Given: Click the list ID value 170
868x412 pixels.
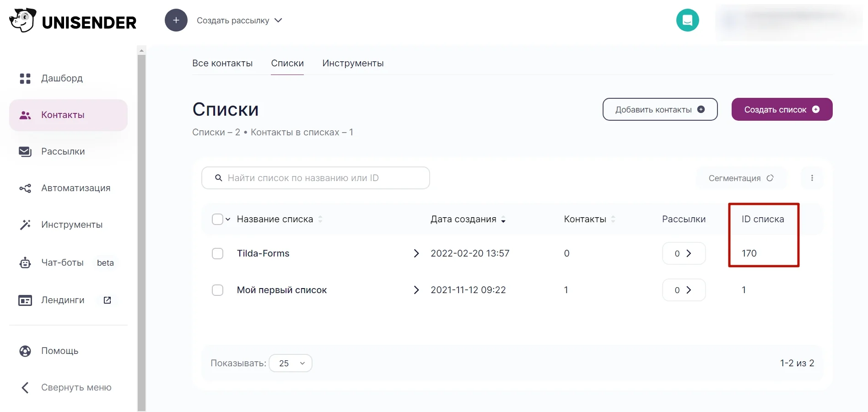Looking at the screenshot, I should [x=749, y=253].
